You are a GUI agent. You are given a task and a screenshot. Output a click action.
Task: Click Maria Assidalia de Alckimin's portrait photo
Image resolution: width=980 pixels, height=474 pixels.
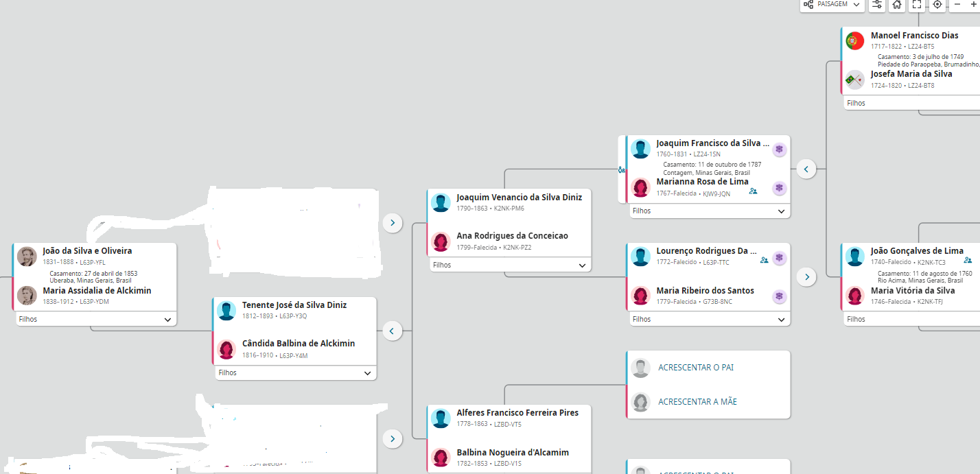coord(27,296)
